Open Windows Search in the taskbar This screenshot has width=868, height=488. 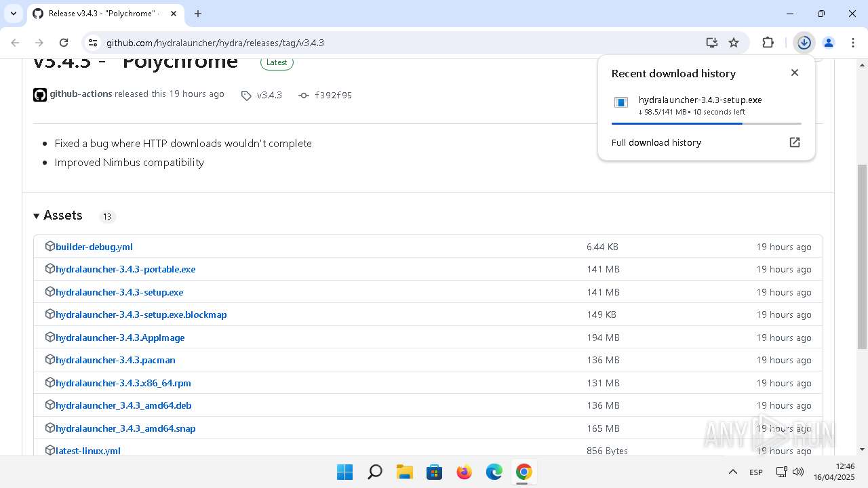point(375,472)
